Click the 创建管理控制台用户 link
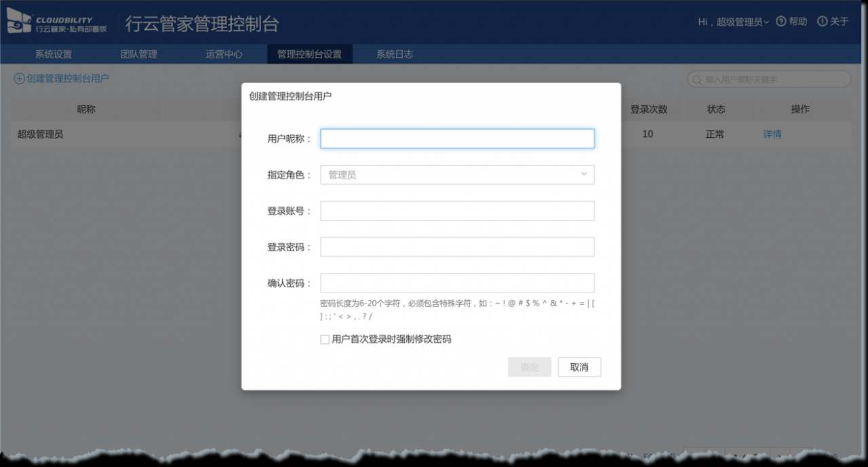 click(x=68, y=79)
